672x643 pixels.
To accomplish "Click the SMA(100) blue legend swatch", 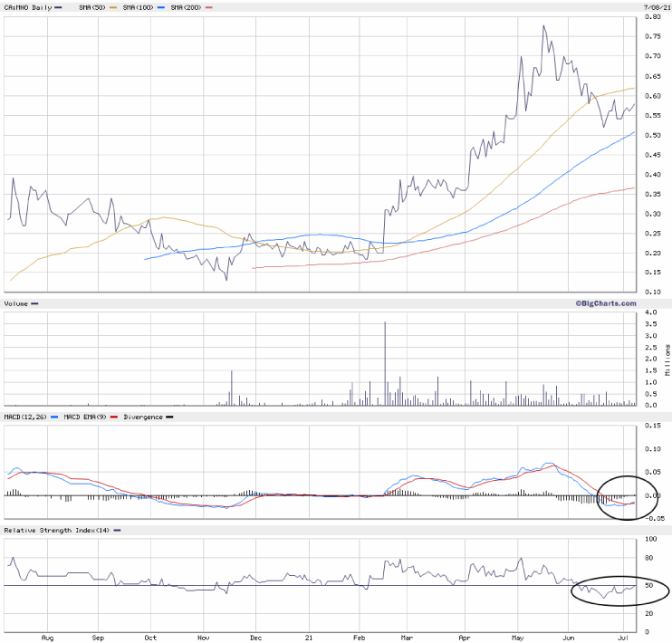I will tap(160, 7).
